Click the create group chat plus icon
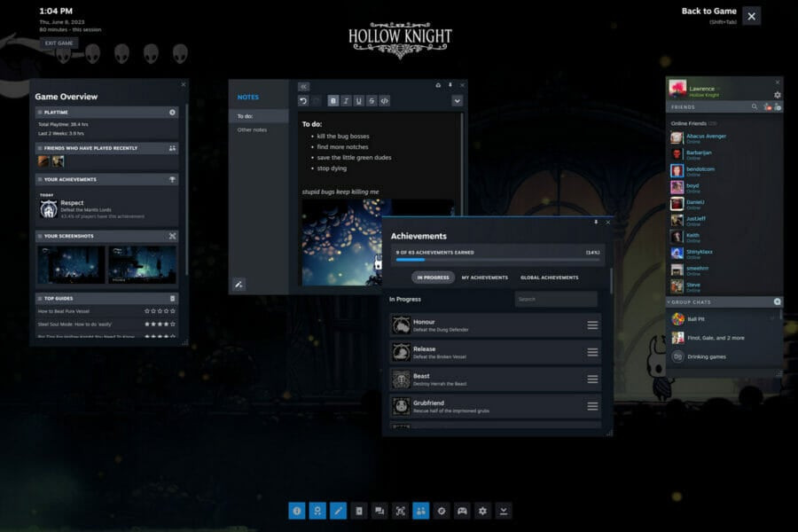Screen dimensions: 798x532 tap(777, 301)
